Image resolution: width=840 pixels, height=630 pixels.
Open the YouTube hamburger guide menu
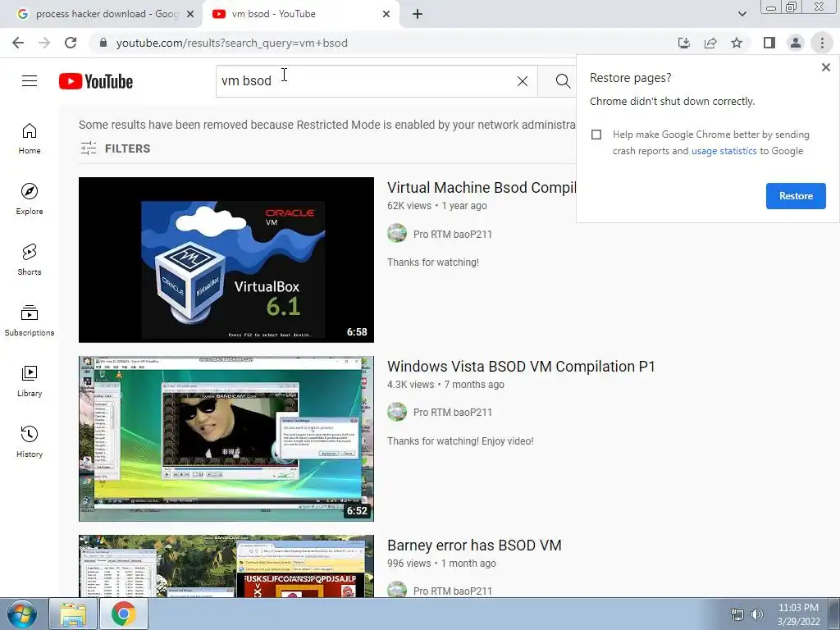coord(30,81)
